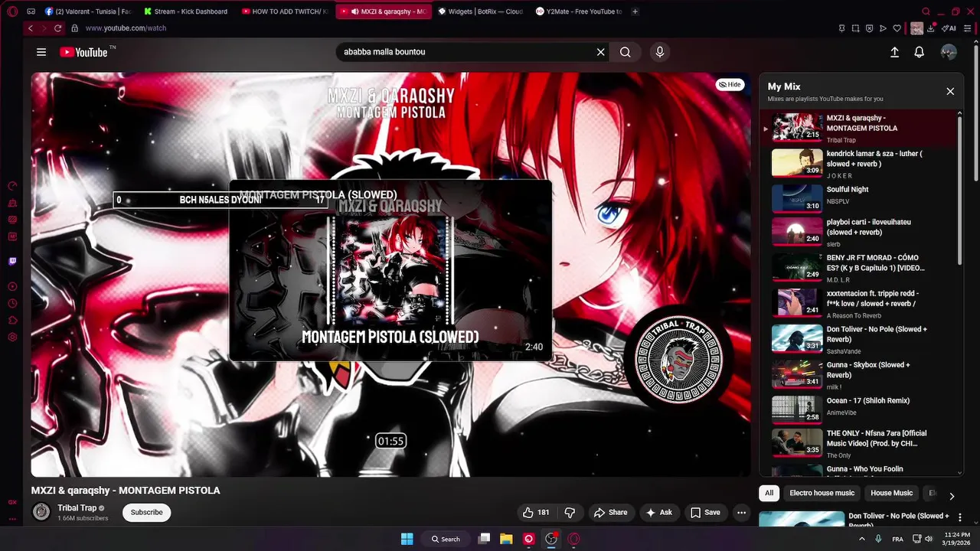The image size is (980, 551).
Task: Switch to Widgets BotRix tab
Action: click(x=480, y=11)
